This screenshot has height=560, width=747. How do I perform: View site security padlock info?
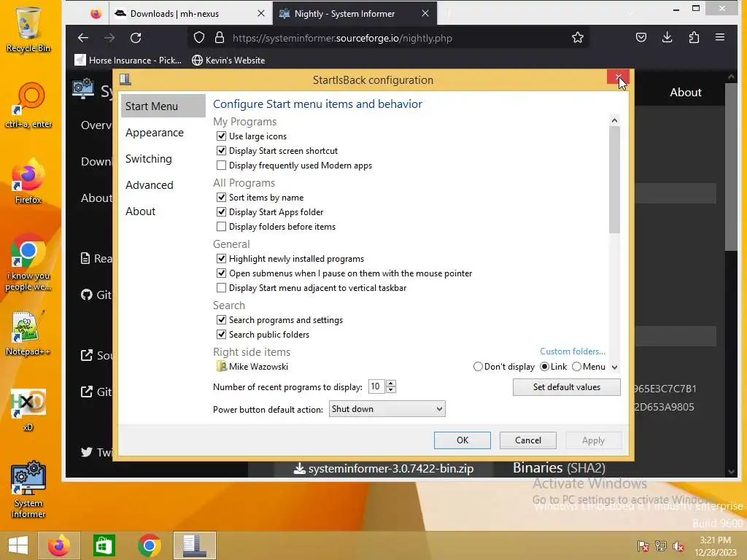pos(219,38)
